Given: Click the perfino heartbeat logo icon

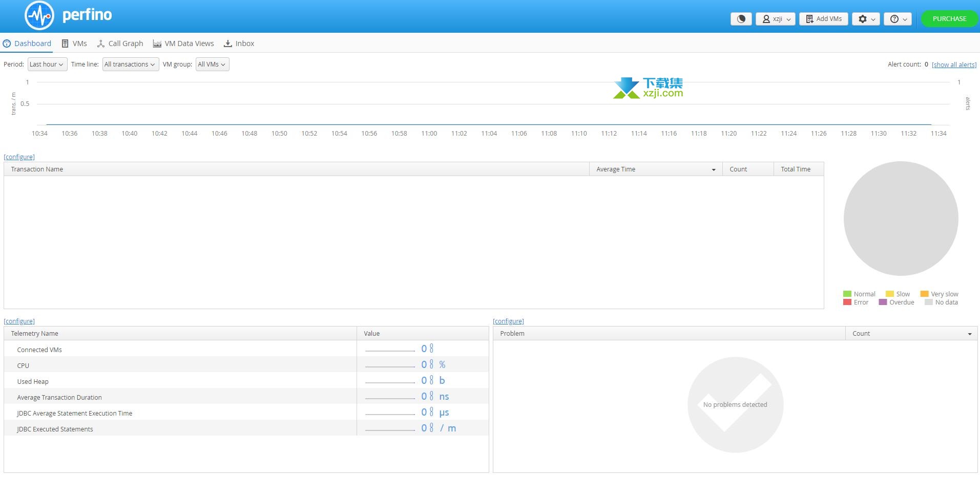Looking at the screenshot, I should pyautogui.click(x=39, y=16).
